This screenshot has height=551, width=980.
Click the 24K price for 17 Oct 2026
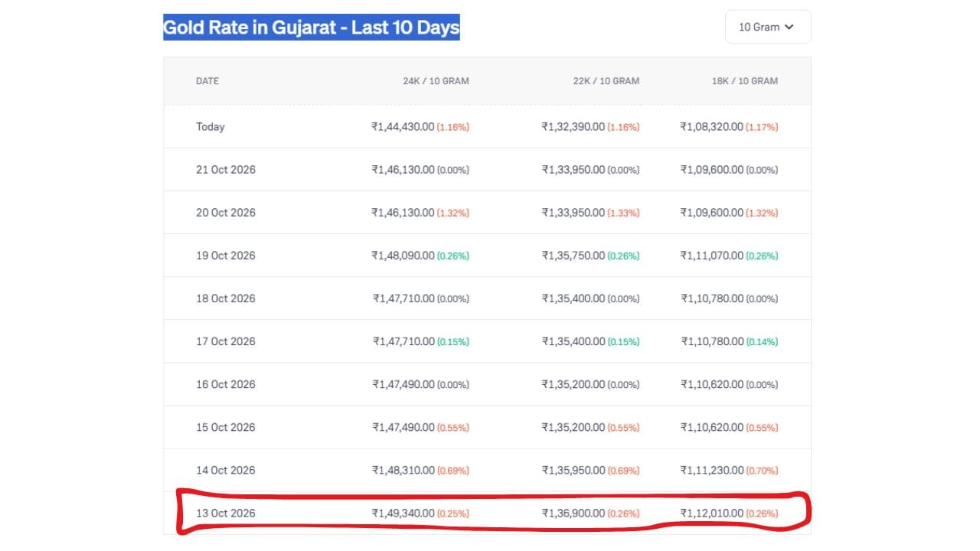coord(403,341)
